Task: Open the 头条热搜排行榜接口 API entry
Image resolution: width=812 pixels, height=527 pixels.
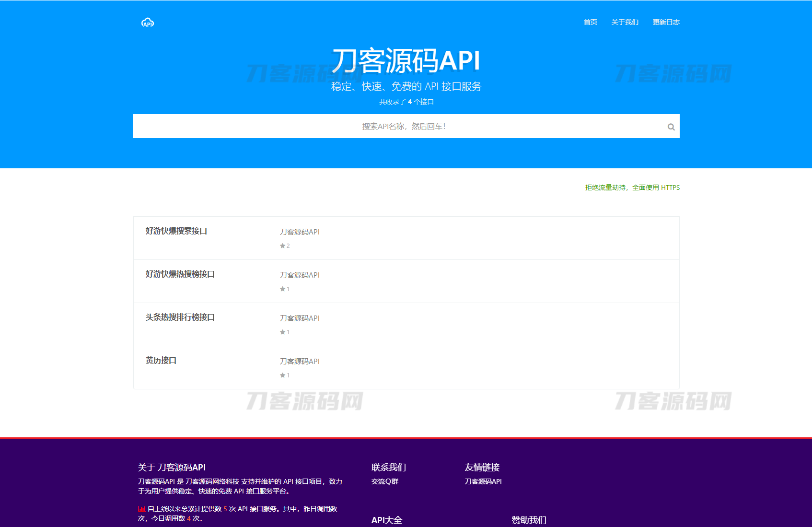Action: click(180, 317)
